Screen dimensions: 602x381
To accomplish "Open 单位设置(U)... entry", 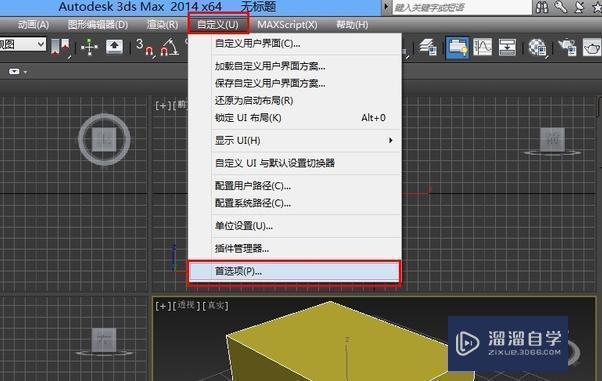I will [295, 226].
